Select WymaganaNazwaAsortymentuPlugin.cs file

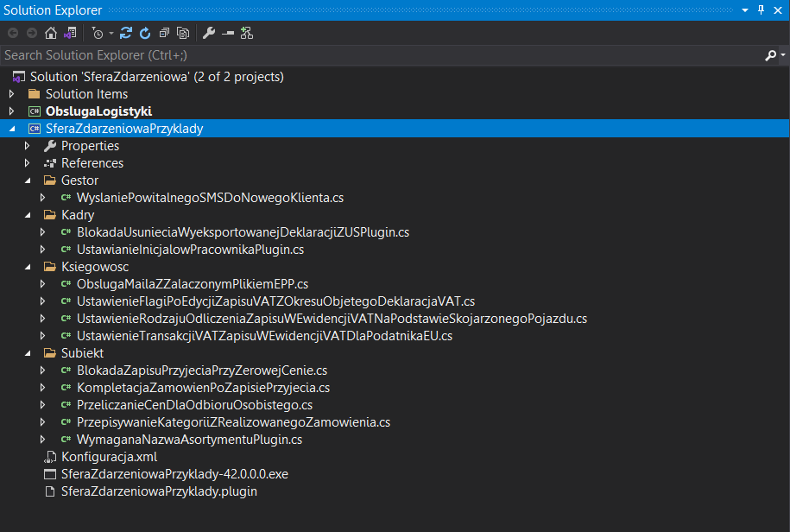pos(189,440)
